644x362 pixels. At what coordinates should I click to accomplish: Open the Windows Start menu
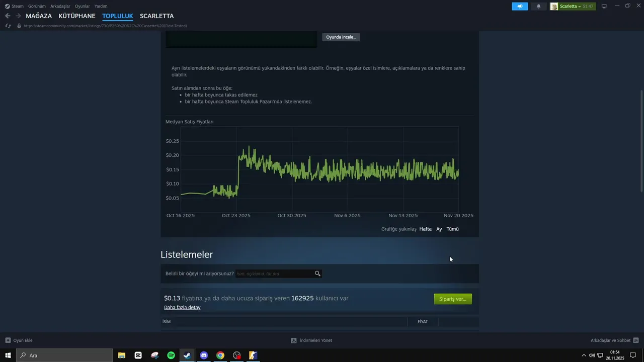pos(8,355)
